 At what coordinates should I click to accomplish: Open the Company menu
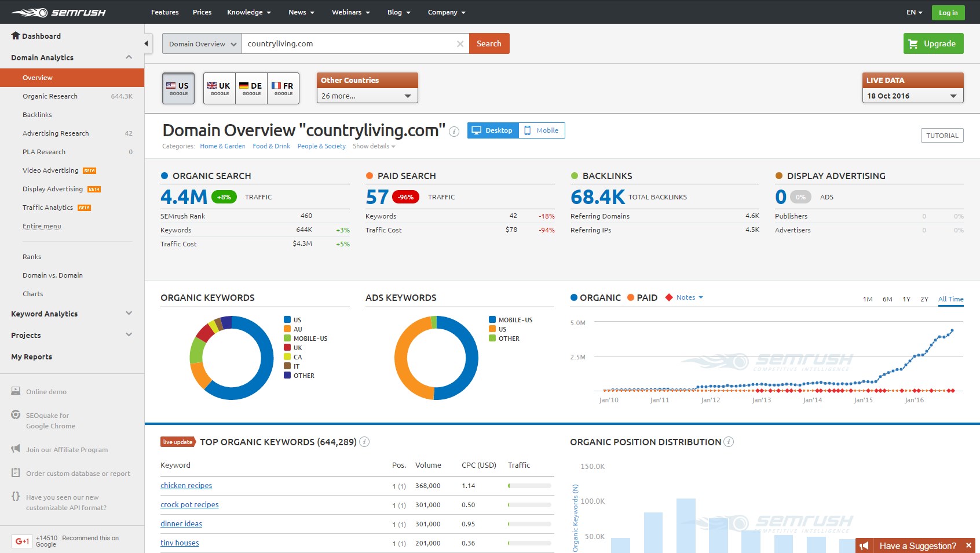coord(447,12)
